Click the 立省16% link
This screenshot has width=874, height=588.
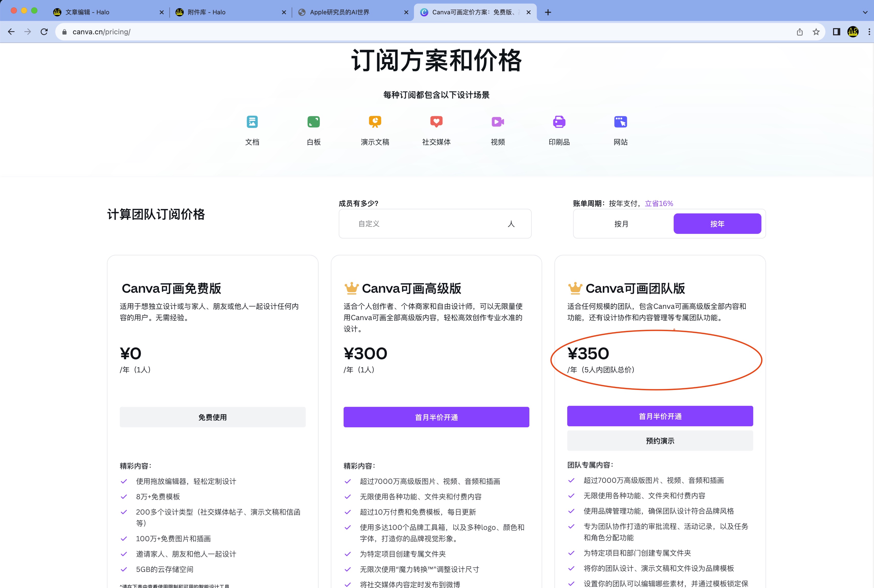click(x=659, y=203)
